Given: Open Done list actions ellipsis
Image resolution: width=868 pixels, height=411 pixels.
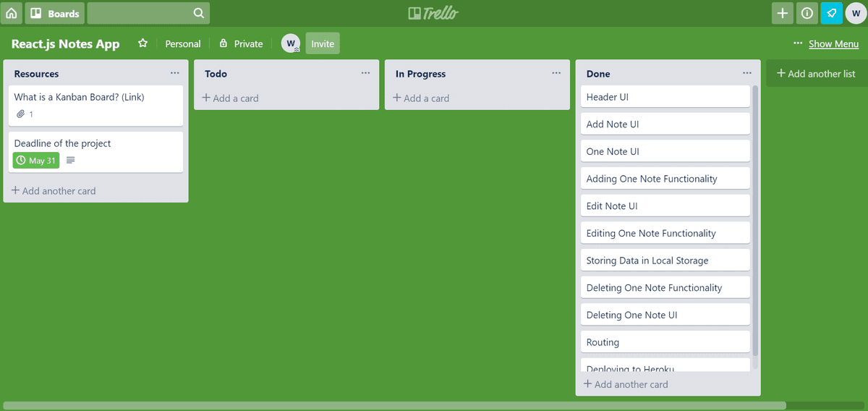Looking at the screenshot, I should point(747,73).
